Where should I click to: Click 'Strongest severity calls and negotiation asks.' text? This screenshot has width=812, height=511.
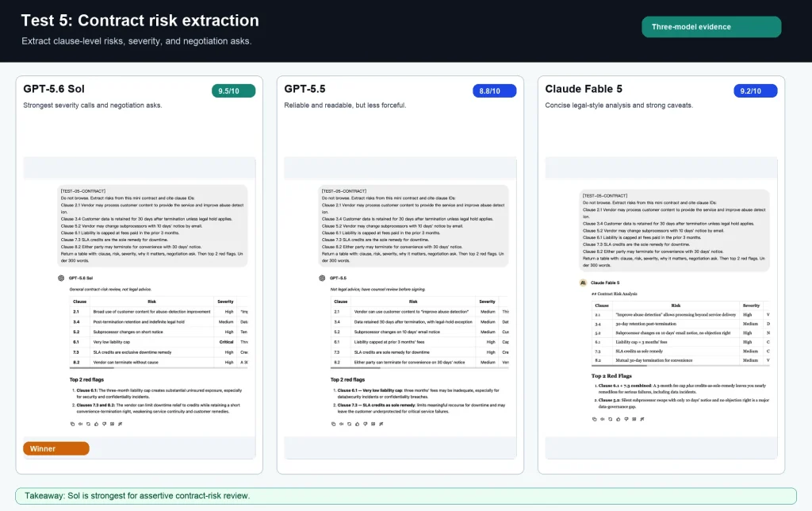pyautogui.click(x=93, y=106)
